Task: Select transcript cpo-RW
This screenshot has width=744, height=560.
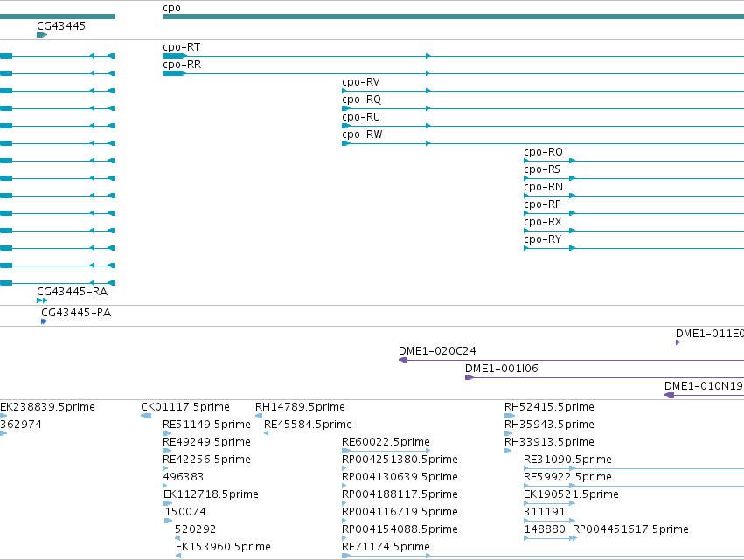Action: pos(362,135)
